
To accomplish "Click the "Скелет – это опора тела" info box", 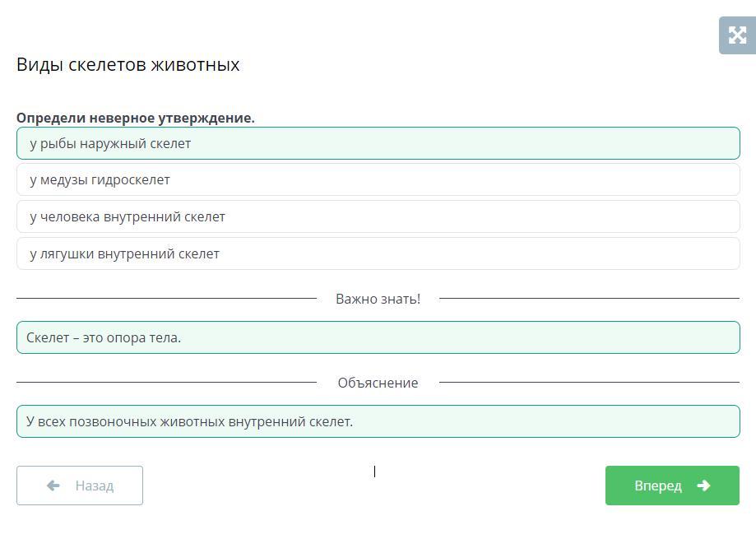I will tap(378, 337).
